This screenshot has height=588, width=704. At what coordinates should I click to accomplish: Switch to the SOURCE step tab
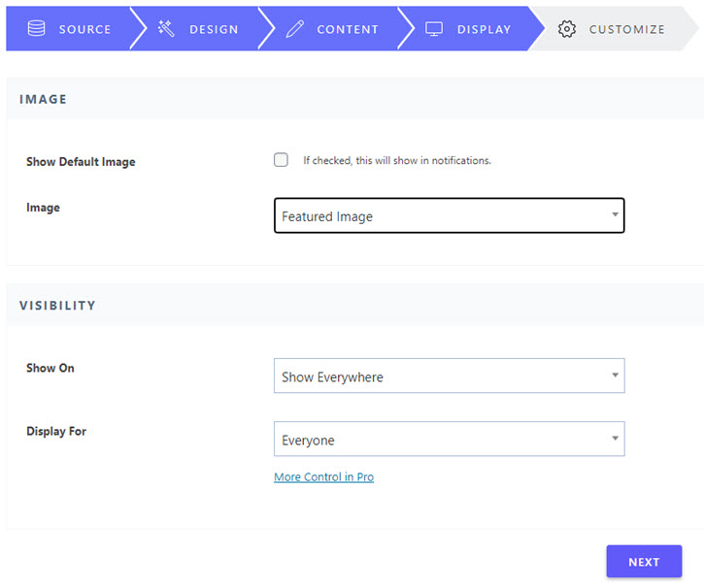click(72, 29)
